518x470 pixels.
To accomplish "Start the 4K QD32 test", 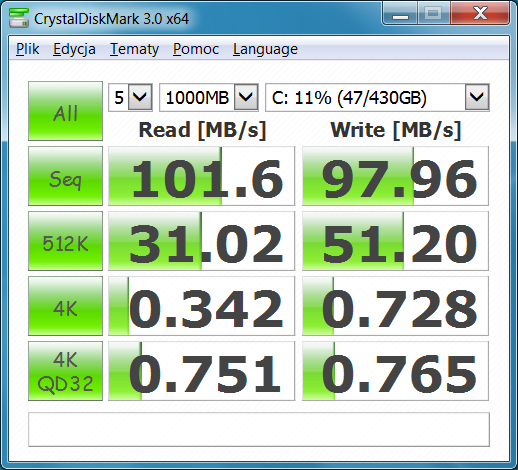I will point(65,371).
